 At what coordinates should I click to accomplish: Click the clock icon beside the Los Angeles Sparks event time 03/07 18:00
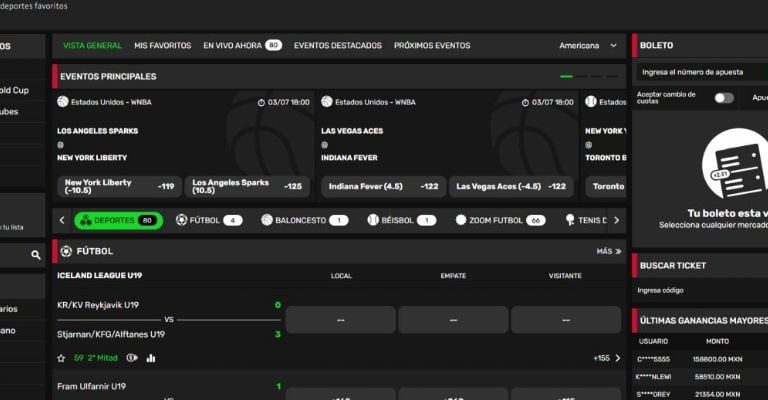[261, 103]
